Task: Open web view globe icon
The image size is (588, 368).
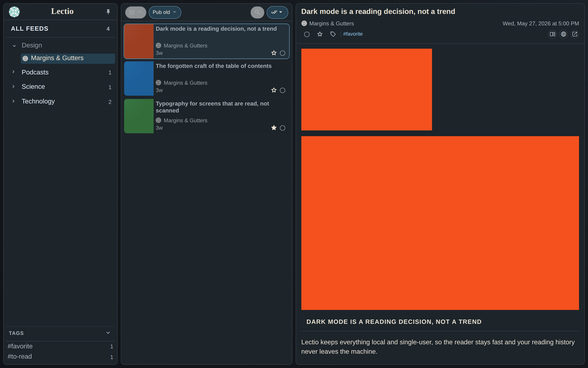Action: 563,34
